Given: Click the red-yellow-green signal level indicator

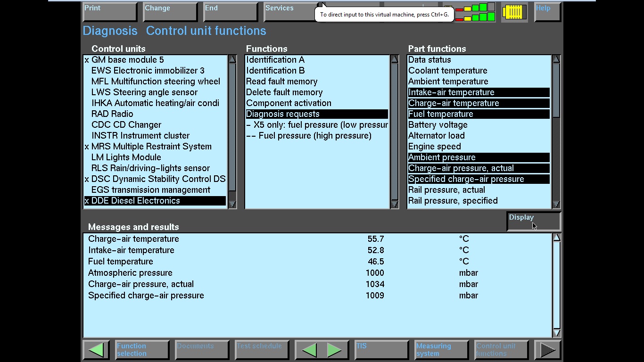Looking at the screenshot, I should [475, 13].
